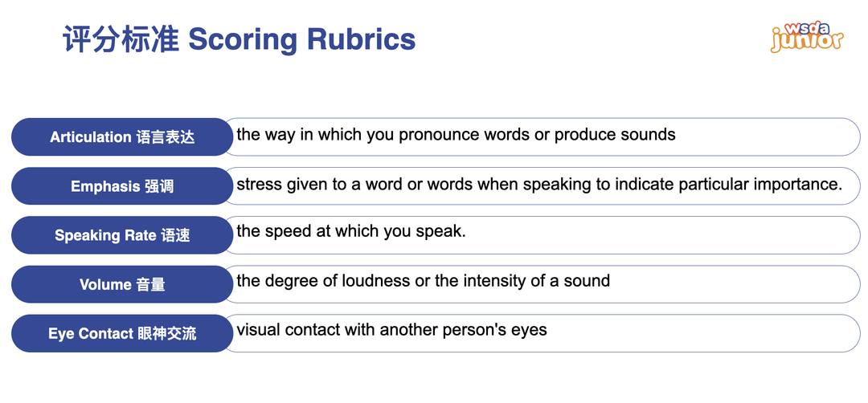Select the Volume 音量 label pill
This screenshot has width=868, height=403.
[122, 284]
